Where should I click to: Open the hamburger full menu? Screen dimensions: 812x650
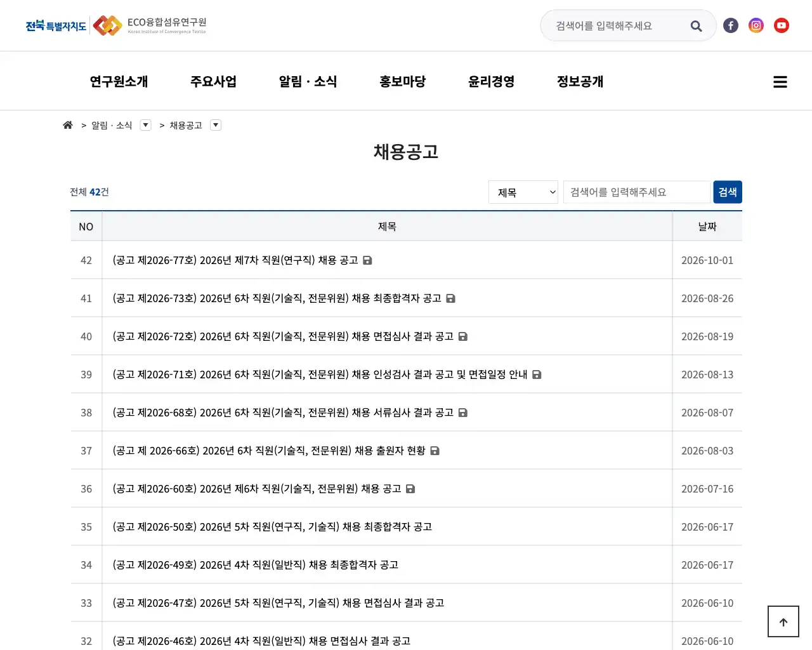pos(780,82)
